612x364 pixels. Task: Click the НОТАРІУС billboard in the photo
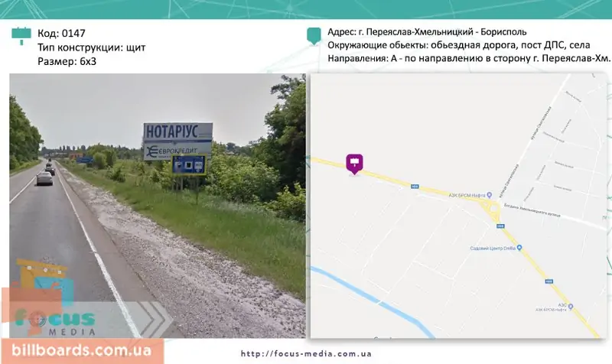pyautogui.click(x=178, y=132)
